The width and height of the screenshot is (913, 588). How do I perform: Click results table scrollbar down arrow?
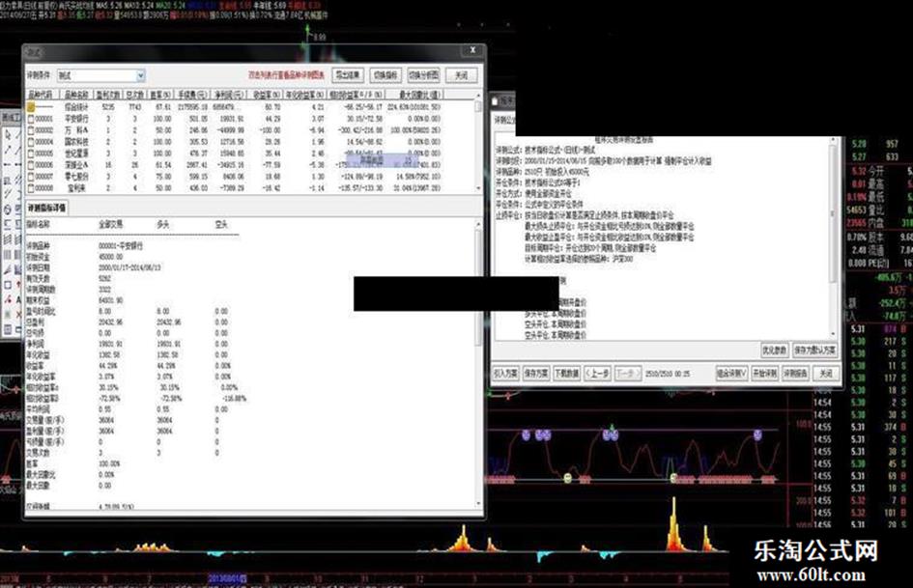tap(479, 188)
